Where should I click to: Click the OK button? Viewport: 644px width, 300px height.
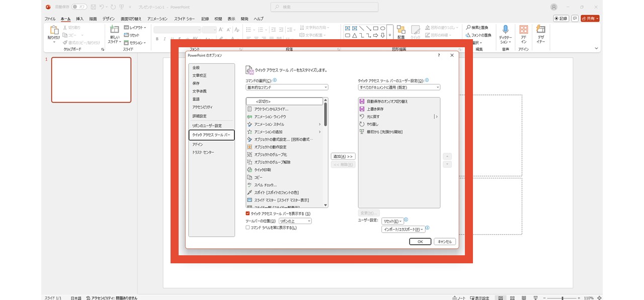tap(420, 242)
